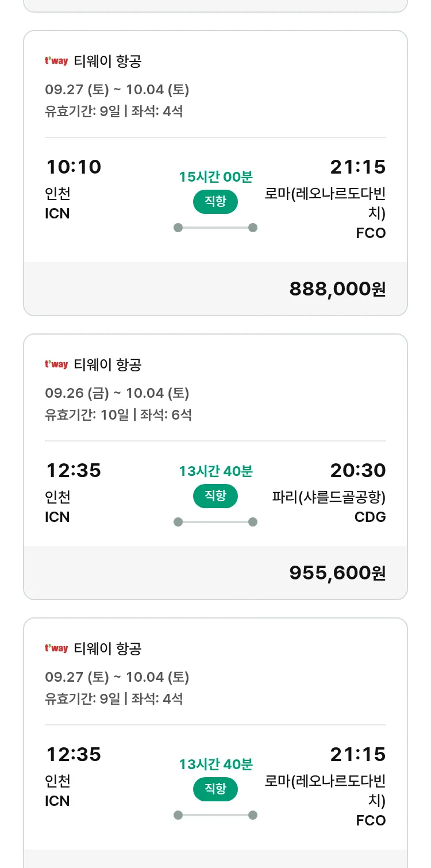Image resolution: width=431 pixels, height=868 pixels.
Task: Click the t'way logo on the 12:35 Rome flight
Action: click(56, 648)
